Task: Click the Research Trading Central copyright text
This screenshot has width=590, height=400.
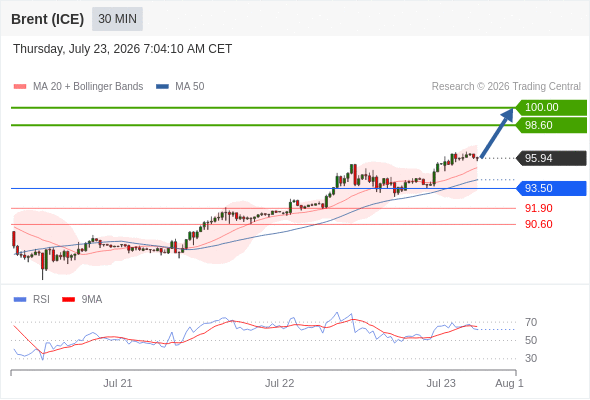Action: pyautogui.click(x=506, y=87)
